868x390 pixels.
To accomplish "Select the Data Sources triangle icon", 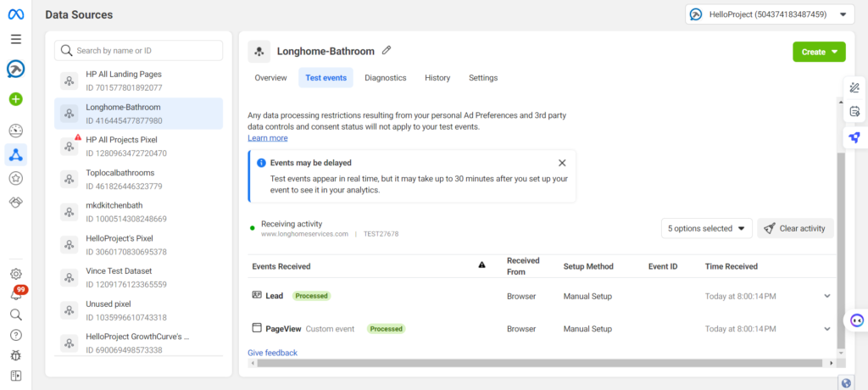I will point(16,155).
